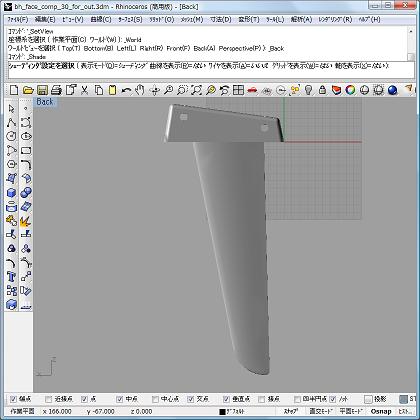The height and width of the screenshot is (420, 420).
Task: Open the color wheel material icon
Action: coord(350,90)
